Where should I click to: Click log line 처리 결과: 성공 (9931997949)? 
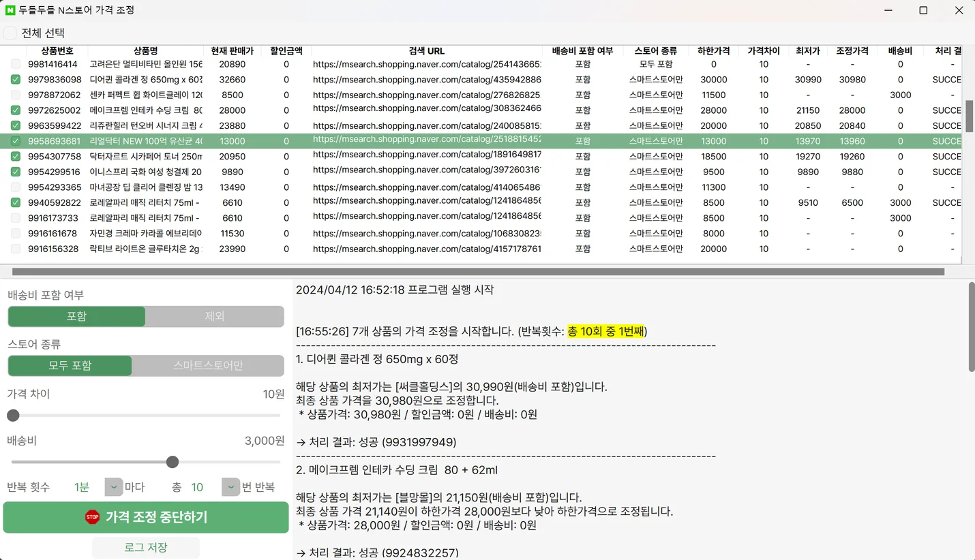pos(376,442)
